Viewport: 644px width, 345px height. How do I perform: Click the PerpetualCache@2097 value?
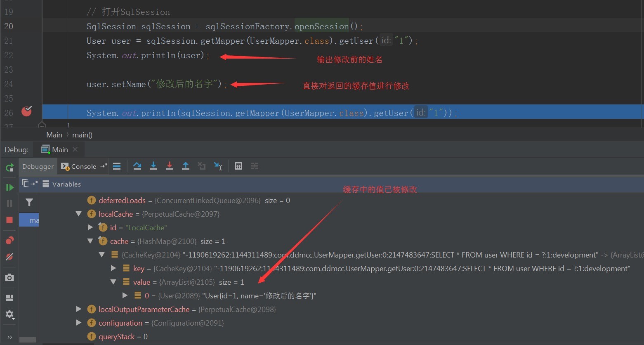point(181,214)
